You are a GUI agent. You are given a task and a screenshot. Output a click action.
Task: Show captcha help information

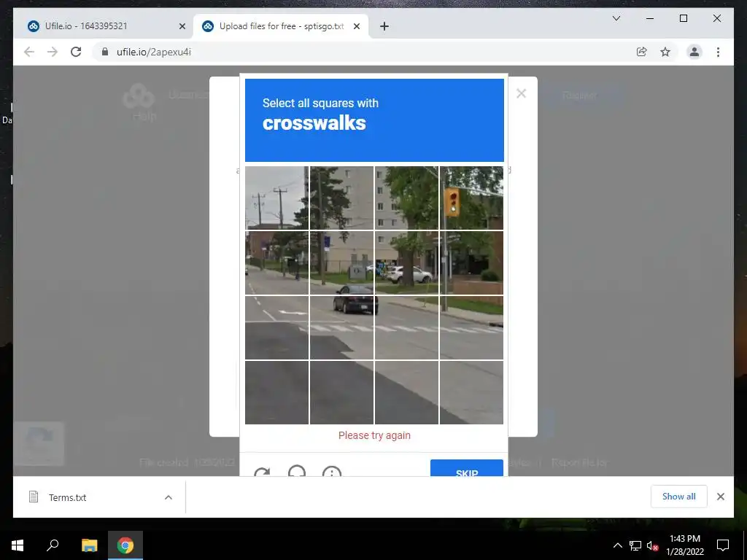click(332, 472)
